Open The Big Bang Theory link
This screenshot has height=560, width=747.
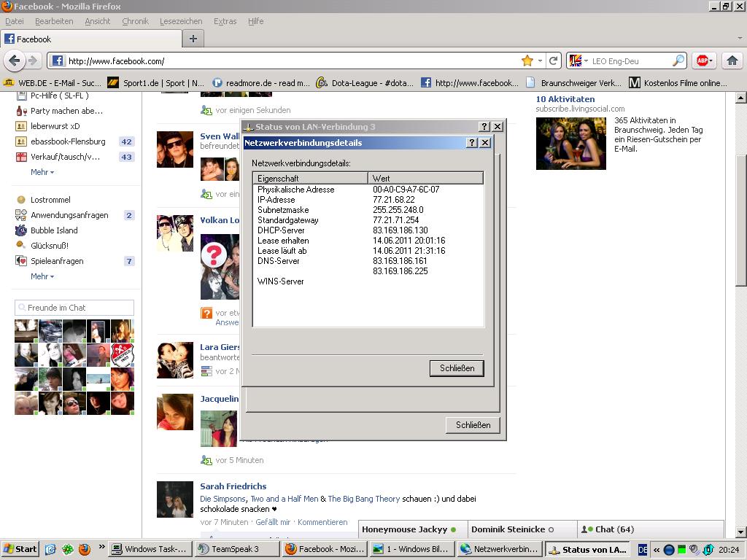pyautogui.click(x=363, y=499)
